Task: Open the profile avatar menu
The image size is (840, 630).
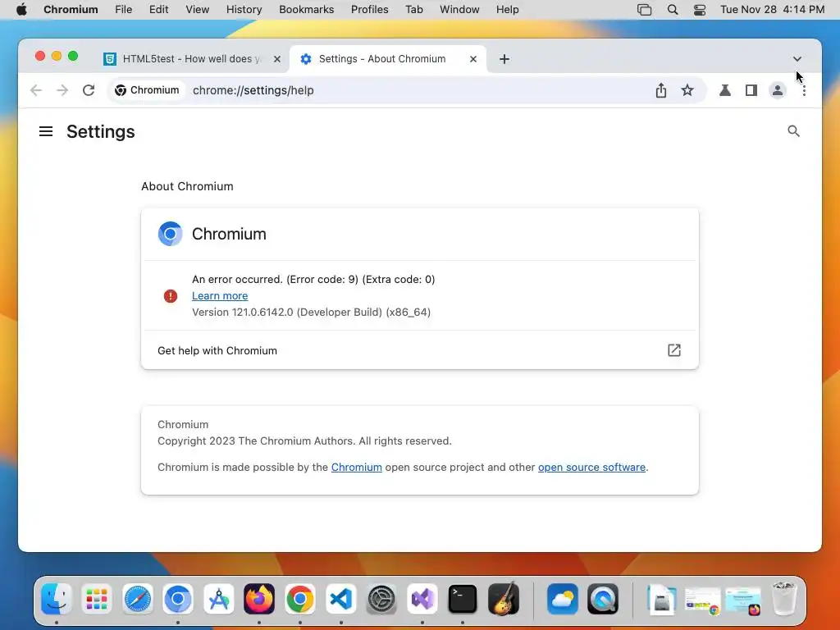Action: pyautogui.click(x=778, y=90)
